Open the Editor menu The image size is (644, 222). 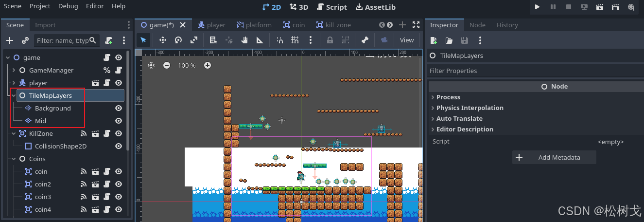[x=95, y=6]
